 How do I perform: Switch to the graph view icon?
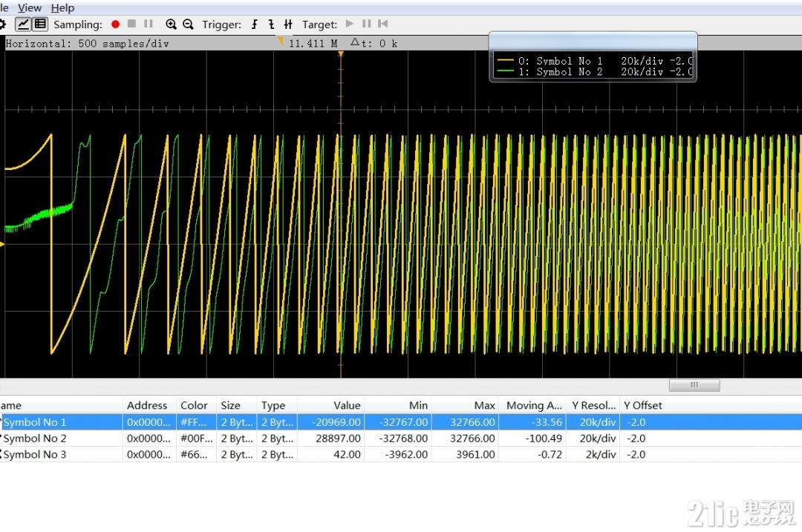coord(23,24)
